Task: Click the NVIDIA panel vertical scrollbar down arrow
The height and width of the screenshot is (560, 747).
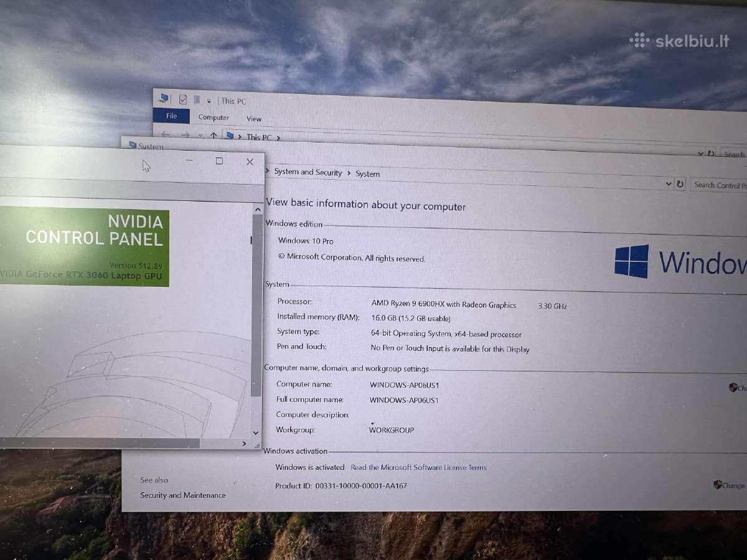Action: click(256, 432)
